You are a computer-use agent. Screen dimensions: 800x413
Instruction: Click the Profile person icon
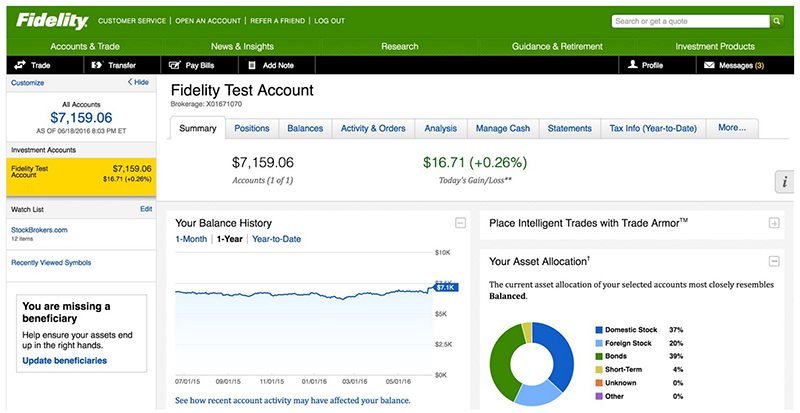(633, 65)
